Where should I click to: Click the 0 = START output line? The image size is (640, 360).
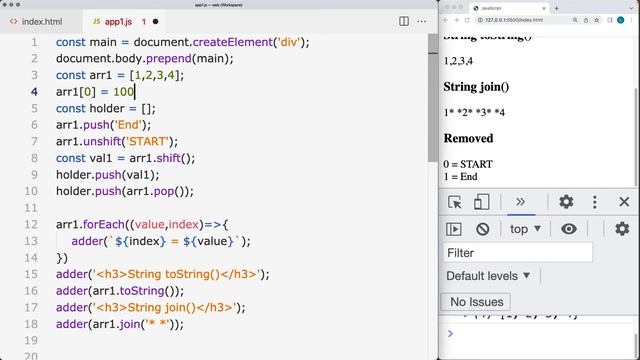468,164
